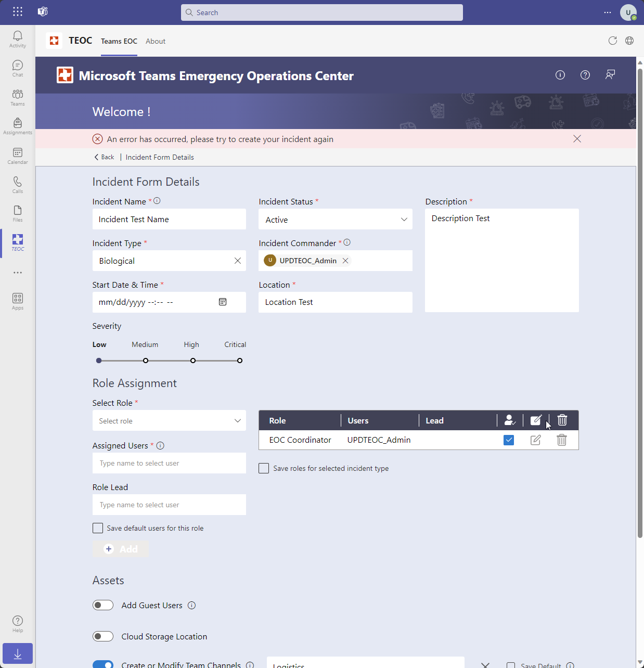Switch to the About tab
This screenshot has width=644, height=668.
tap(155, 41)
